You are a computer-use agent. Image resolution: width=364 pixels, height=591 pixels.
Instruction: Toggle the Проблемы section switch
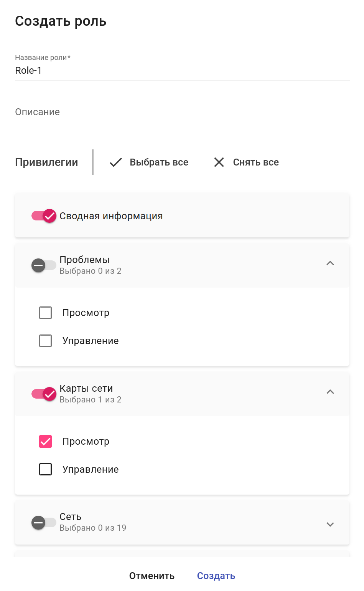coord(44,265)
